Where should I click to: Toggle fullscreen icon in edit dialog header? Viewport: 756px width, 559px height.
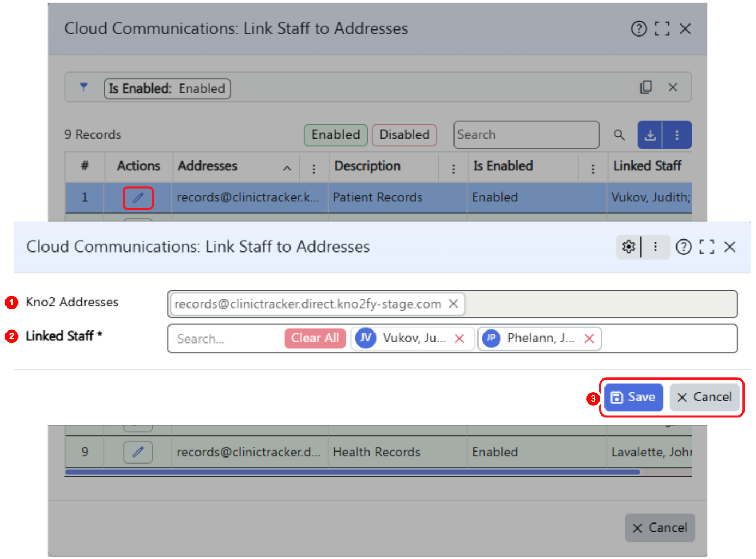click(707, 247)
